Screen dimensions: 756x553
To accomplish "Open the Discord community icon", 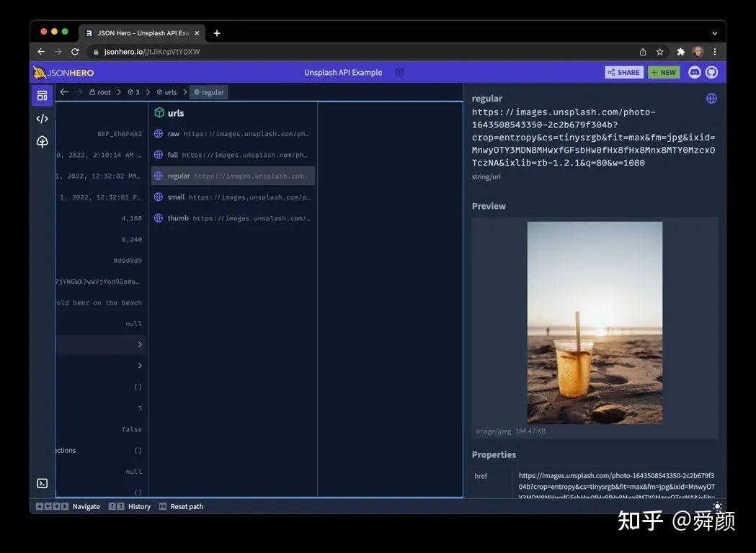I will coord(694,72).
